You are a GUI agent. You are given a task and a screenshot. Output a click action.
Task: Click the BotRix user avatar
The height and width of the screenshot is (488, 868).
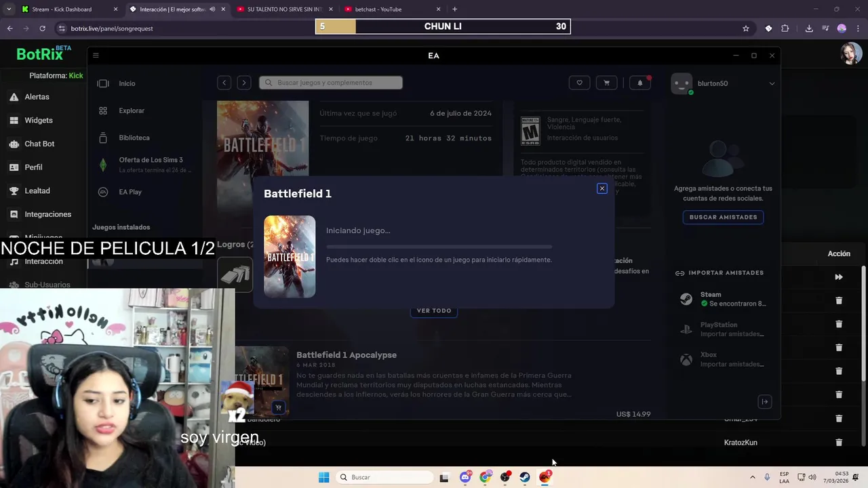click(851, 54)
